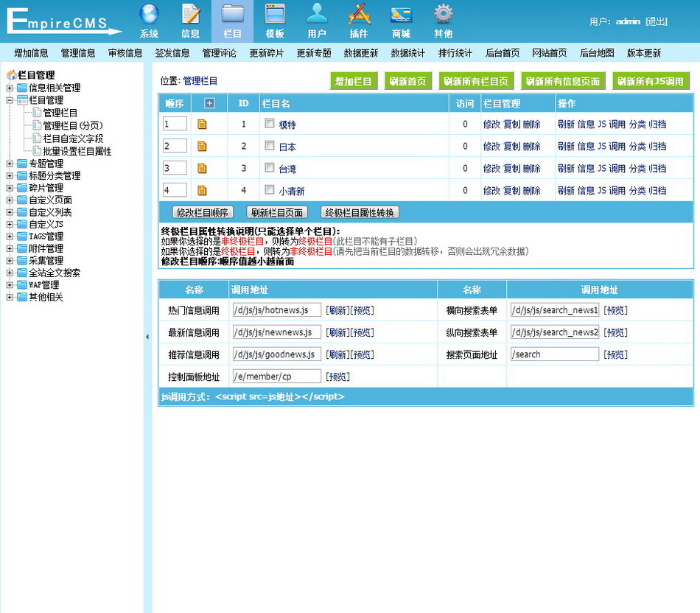Click the 采集管理 folder icon
Image resolution: width=700 pixels, height=613 pixels.
(22, 261)
